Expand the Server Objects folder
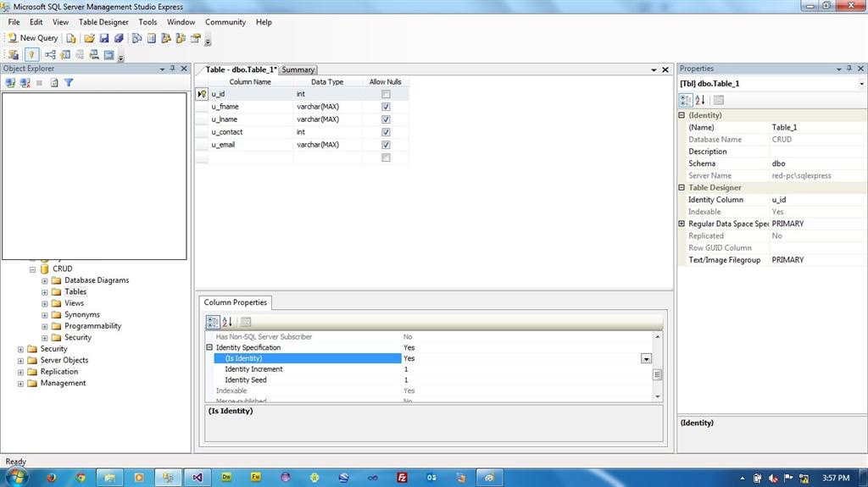The image size is (868, 487). (x=20, y=361)
